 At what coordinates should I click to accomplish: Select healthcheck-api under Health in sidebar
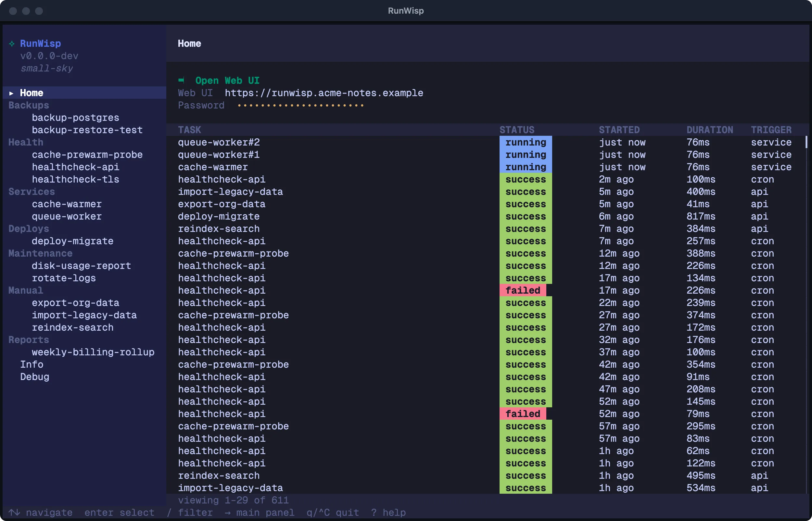coord(75,167)
